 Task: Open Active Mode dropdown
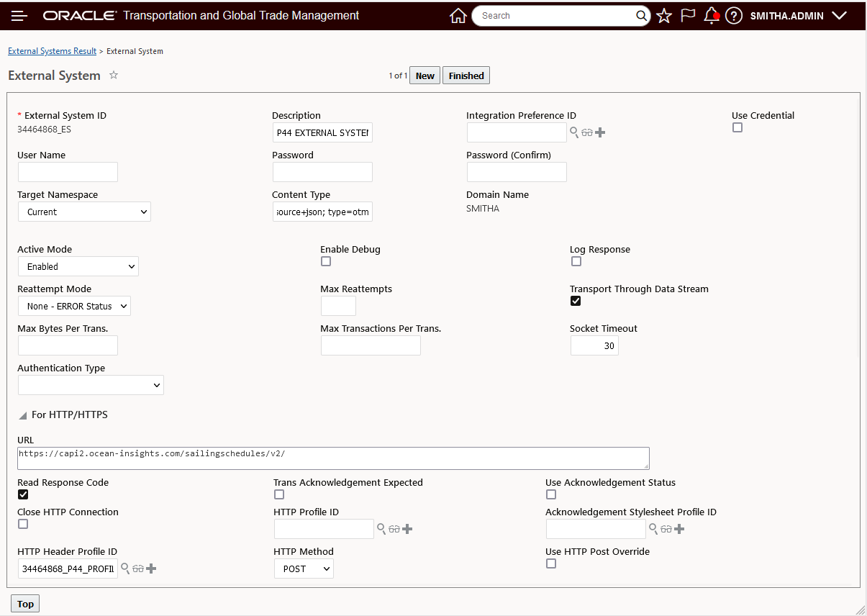click(78, 266)
